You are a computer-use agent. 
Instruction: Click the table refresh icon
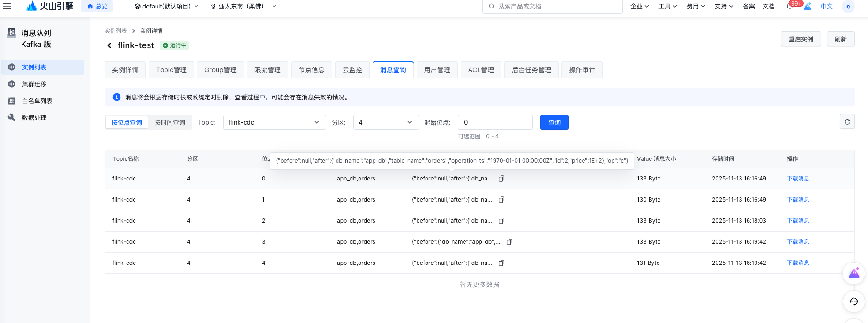[847, 122]
